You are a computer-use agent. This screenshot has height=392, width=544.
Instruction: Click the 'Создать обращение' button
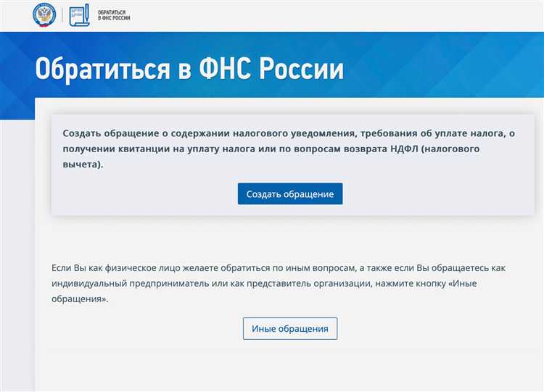click(290, 193)
